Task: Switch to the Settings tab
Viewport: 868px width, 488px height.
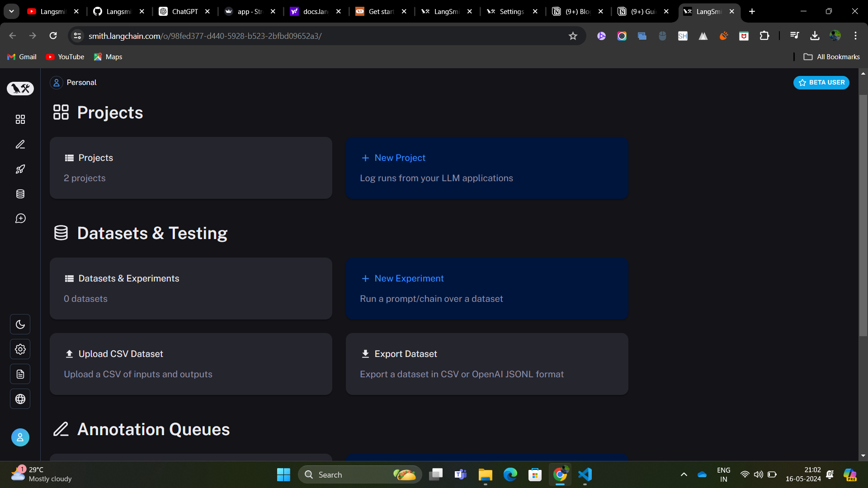Action: click(512, 12)
